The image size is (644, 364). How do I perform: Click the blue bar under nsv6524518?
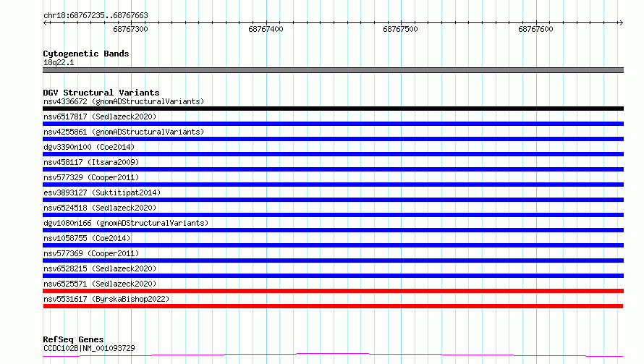tap(333, 215)
